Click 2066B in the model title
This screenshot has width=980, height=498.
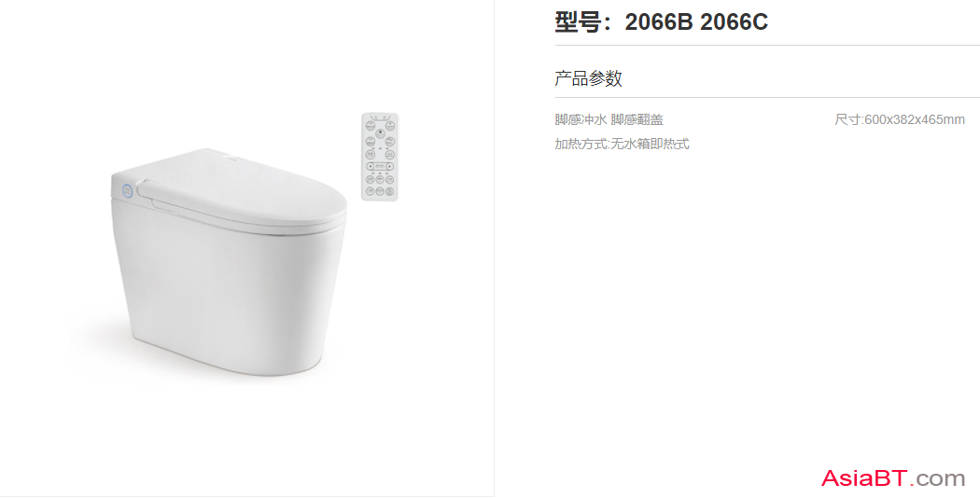point(659,21)
